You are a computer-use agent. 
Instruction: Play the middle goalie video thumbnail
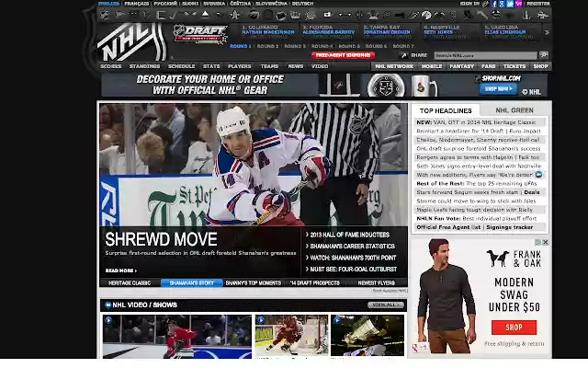click(291, 335)
